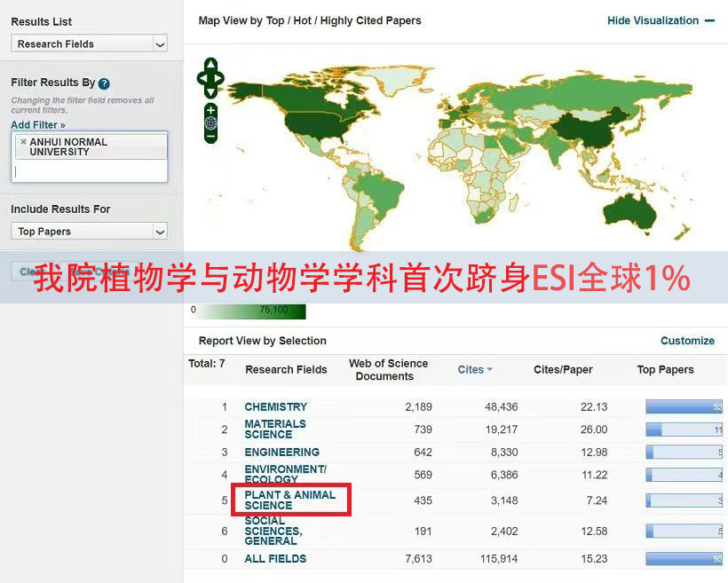The width and height of the screenshot is (728, 583).
Task: Zoom in on the map with plus
Action: pos(210,110)
